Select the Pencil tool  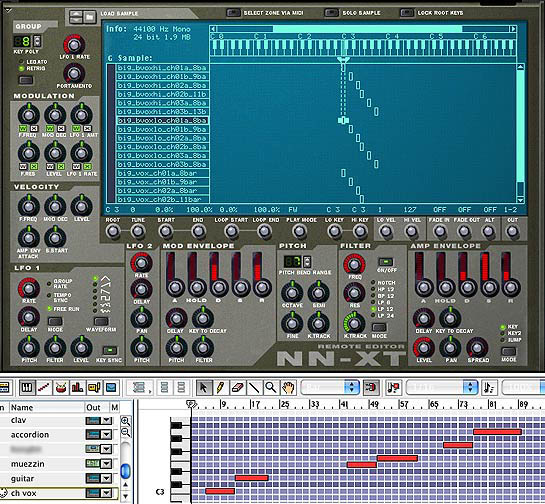(220, 387)
